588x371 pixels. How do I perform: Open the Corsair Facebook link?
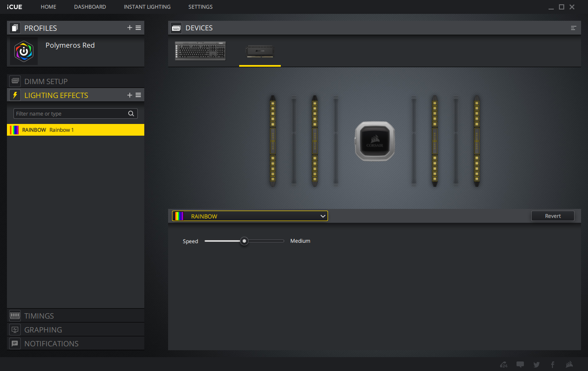point(552,364)
